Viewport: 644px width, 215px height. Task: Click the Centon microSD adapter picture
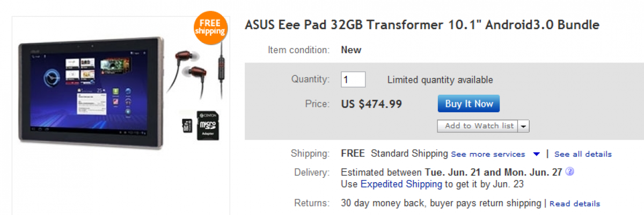point(210,126)
